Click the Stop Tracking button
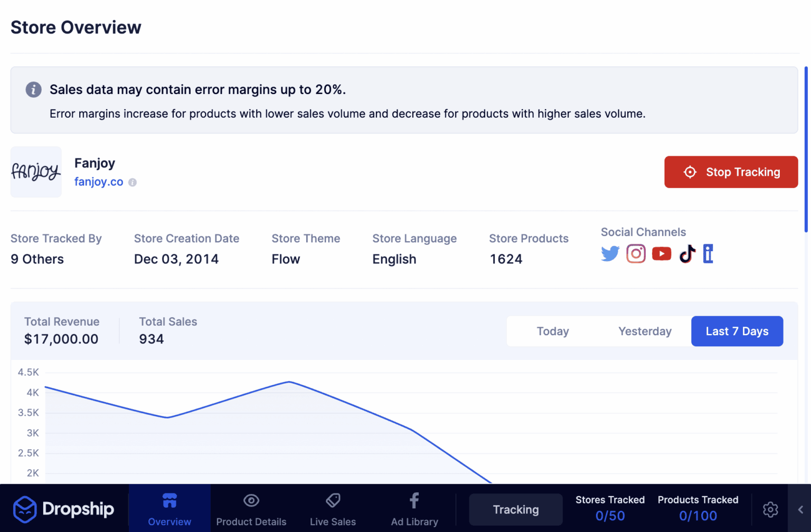Viewport: 811px width, 532px height. click(x=731, y=172)
